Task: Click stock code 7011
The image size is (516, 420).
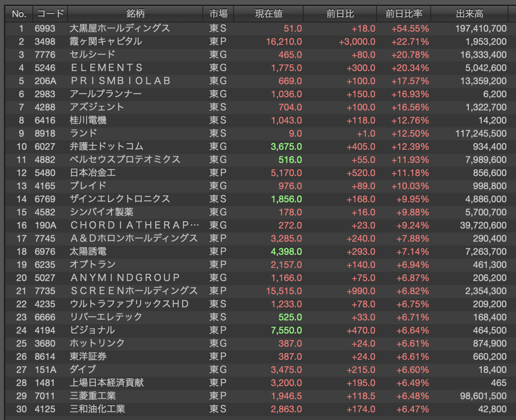Action: [x=45, y=395]
